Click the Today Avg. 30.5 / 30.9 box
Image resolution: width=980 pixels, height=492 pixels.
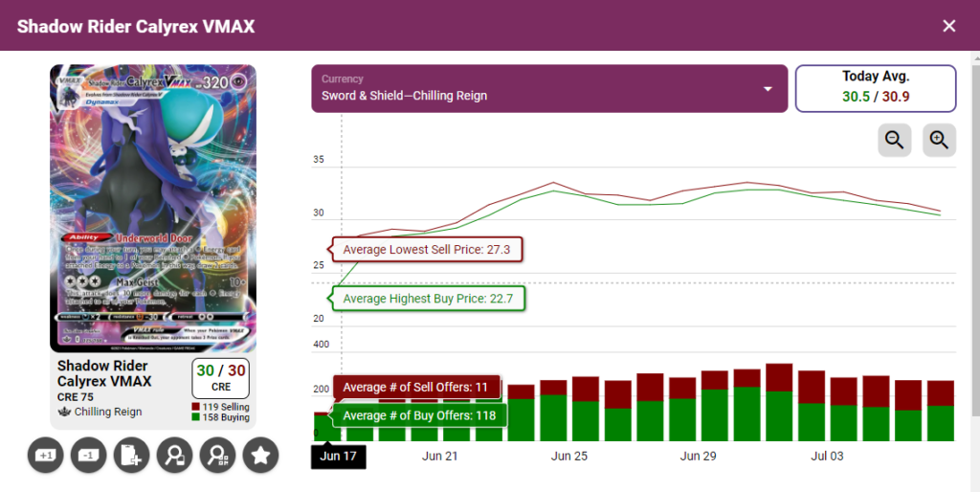coord(876,89)
